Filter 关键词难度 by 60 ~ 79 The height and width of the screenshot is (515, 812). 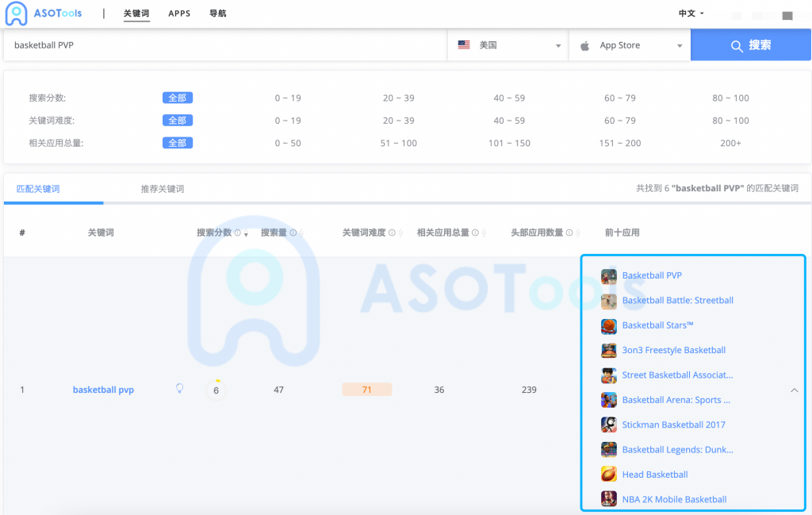(620, 121)
